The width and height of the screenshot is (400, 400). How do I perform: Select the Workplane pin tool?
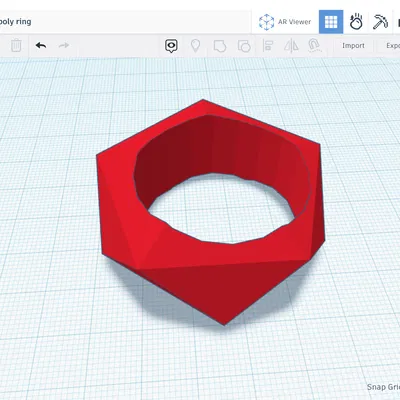195,46
